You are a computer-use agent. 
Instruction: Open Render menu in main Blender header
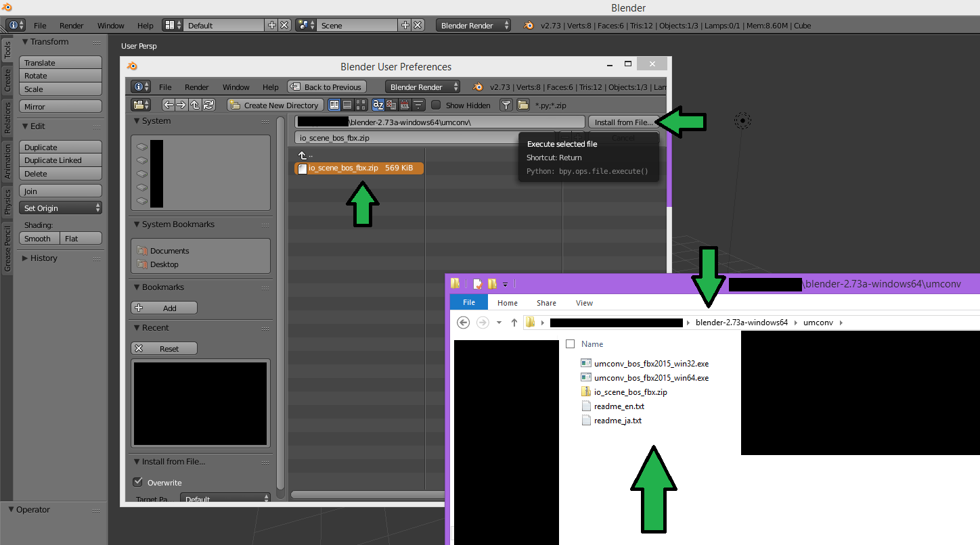(71, 26)
